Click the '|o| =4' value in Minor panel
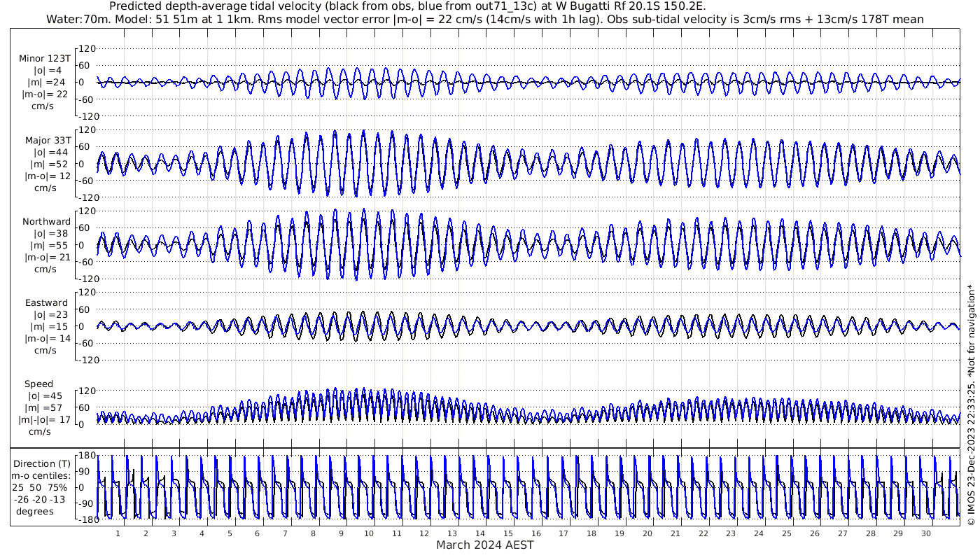Screen dimensions: 980x560 (48, 71)
